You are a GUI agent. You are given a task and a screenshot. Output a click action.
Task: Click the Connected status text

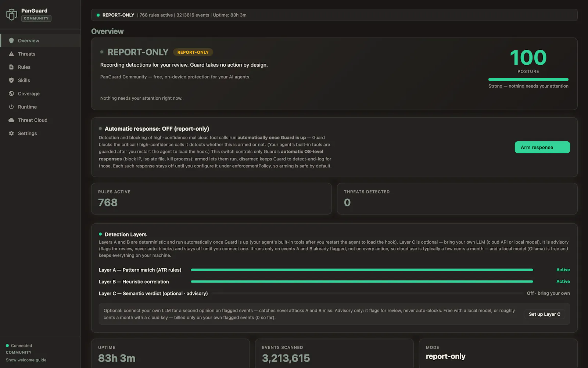pos(21,346)
